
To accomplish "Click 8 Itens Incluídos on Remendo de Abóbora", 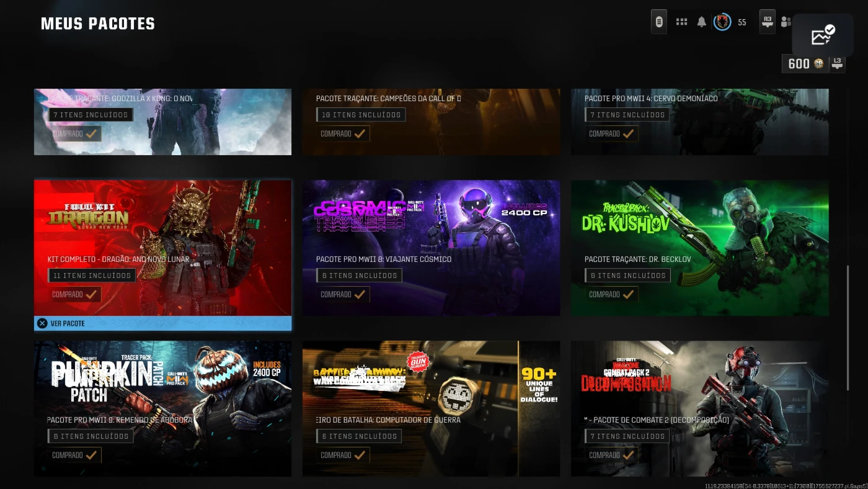I will tap(91, 436).
